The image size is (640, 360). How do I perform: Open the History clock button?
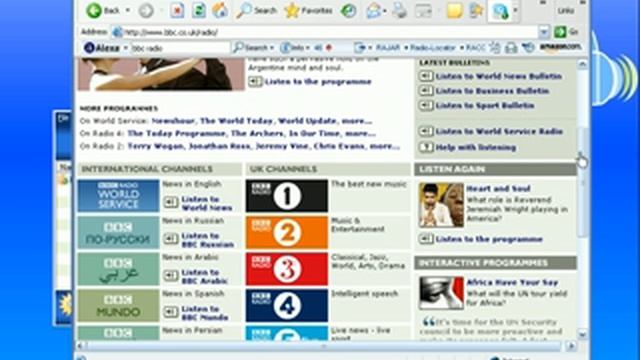click(x=348, y=11)
